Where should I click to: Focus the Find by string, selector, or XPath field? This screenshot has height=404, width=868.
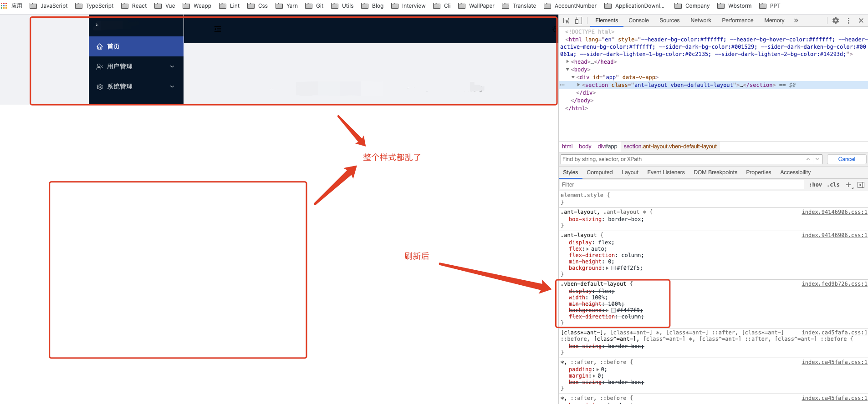682,159
